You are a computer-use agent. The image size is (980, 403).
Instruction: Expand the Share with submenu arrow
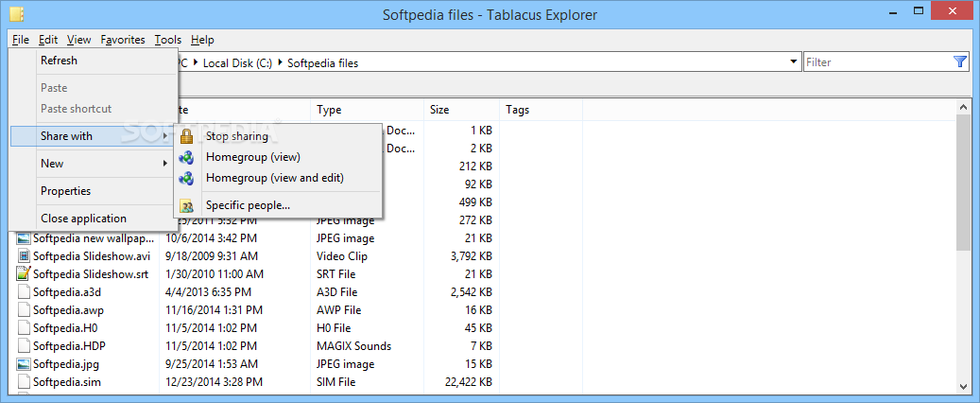[x=165, y=136]
